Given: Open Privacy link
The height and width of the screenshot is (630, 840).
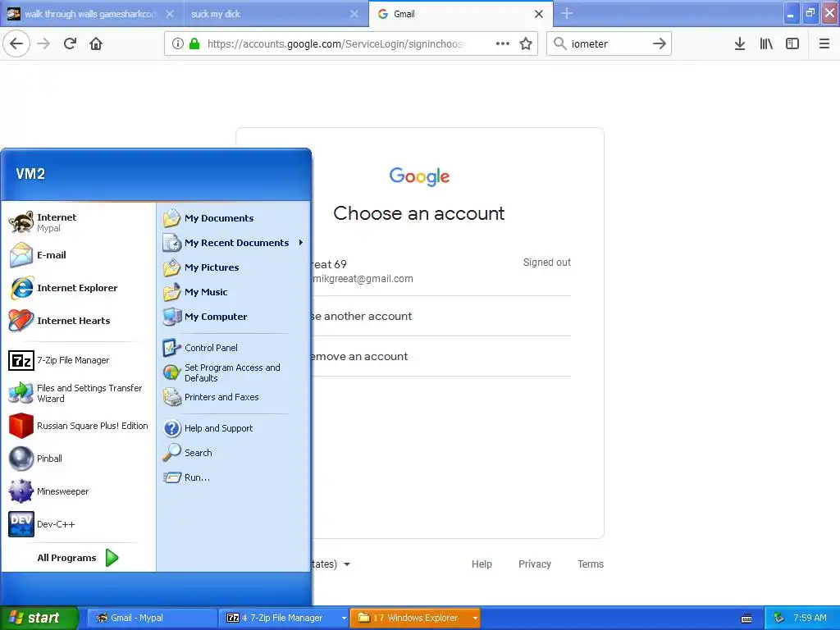Looking at the screenshot, I should (535, 564).
